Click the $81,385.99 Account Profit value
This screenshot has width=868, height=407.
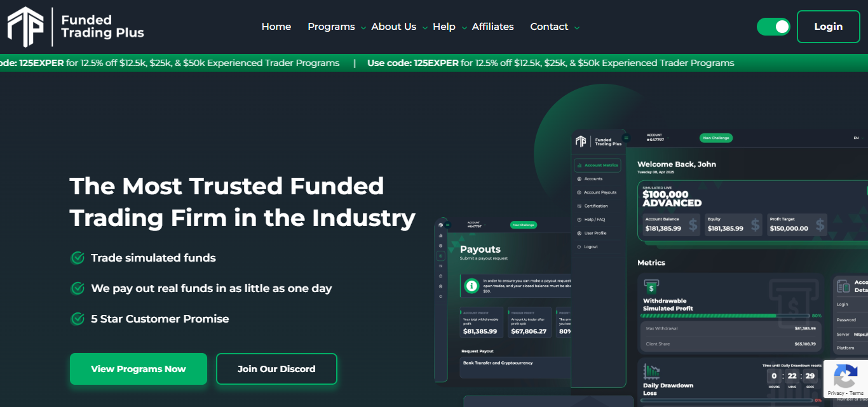pyautogui.click(x=480, y=331)
